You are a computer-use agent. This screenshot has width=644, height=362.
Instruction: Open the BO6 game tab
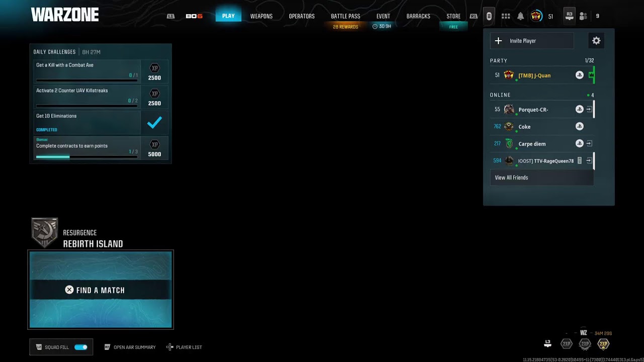coord(194,16)
